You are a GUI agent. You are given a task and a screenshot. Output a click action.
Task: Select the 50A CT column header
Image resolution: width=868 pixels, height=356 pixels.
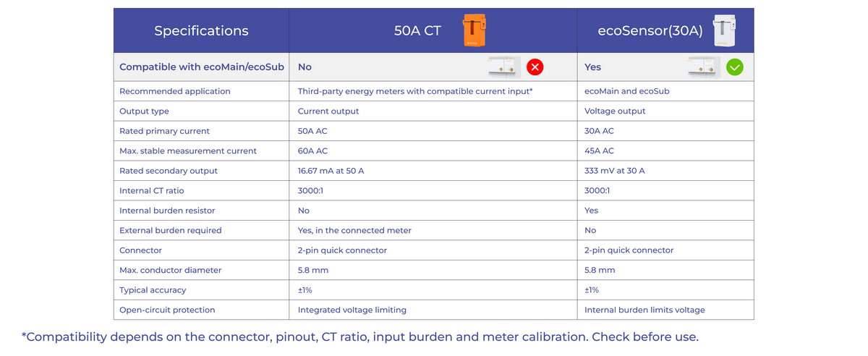(433, 30)
